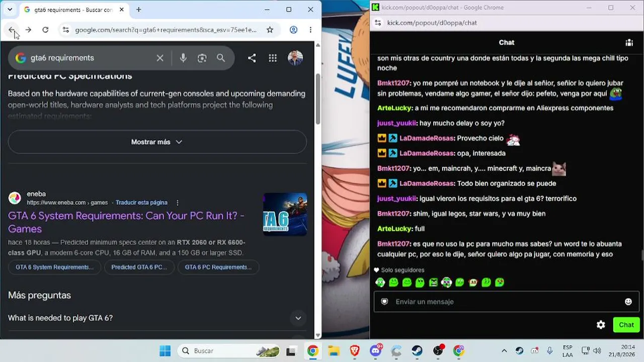
Task: Select the brown-faced emote in the emote row
Action: coord(472,283)
